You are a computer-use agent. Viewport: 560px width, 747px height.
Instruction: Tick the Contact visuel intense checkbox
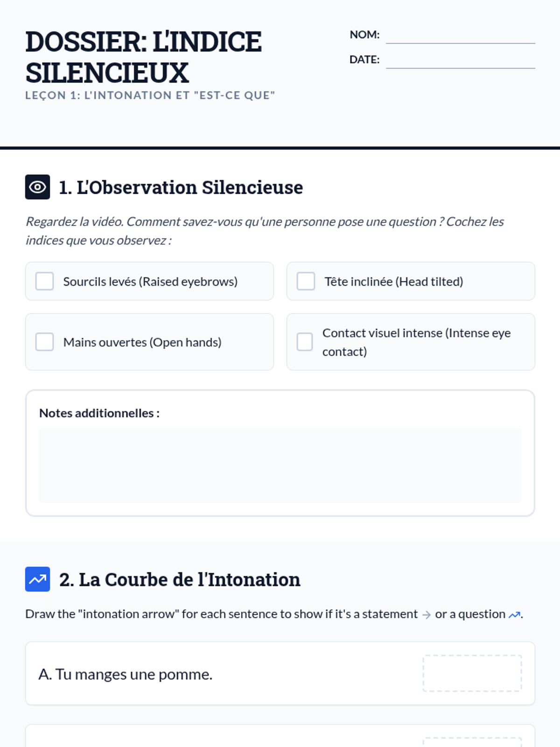click(305, 342)
